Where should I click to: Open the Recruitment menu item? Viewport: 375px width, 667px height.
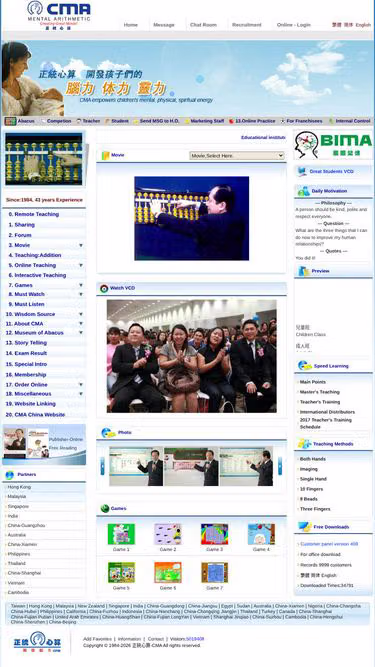247,25
